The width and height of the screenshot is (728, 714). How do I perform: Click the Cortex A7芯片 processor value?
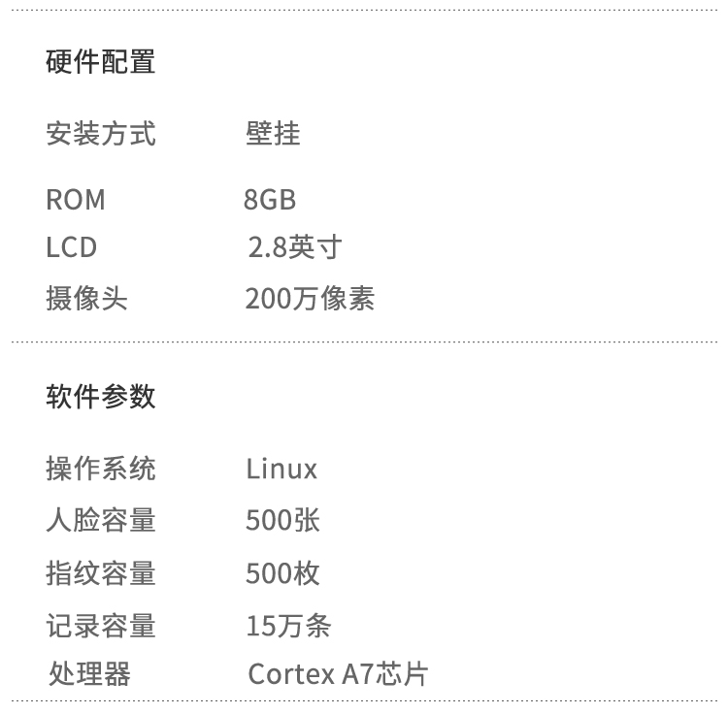[x=338, y=673]
